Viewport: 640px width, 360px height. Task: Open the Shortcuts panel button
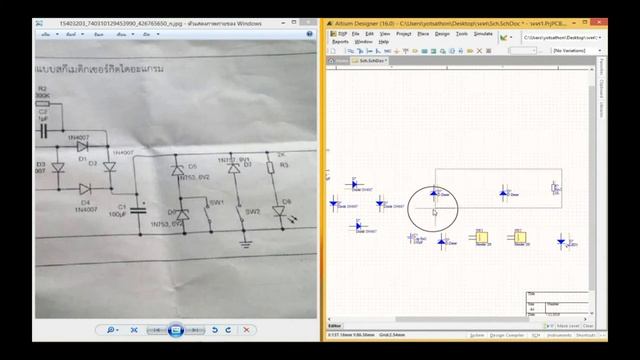(x=586, y=335)
